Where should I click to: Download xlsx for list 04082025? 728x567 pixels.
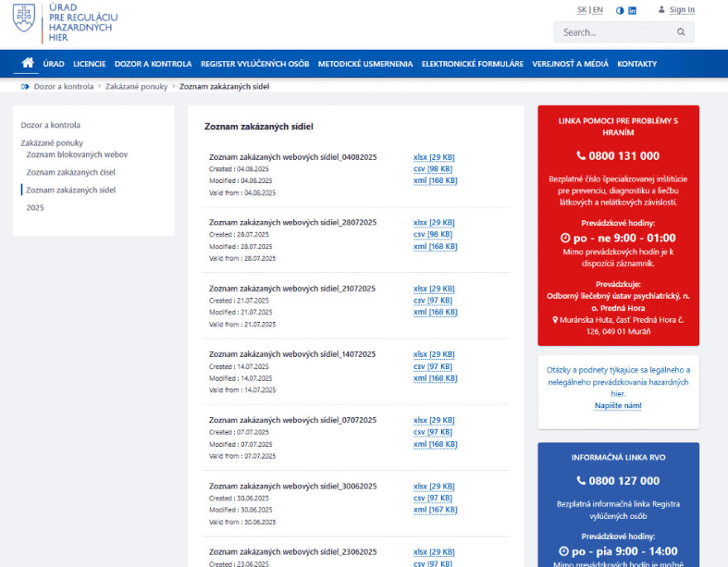pyautogui.click(x=433, y=157)
